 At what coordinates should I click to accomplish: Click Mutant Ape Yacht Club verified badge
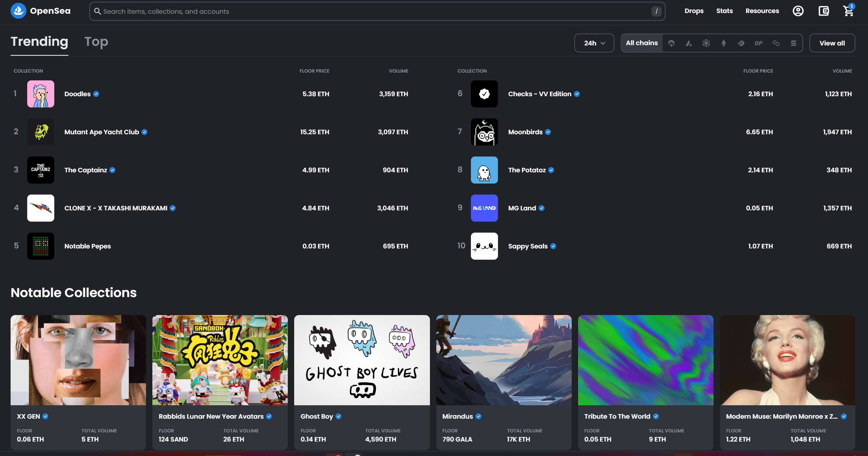point(144,132)
